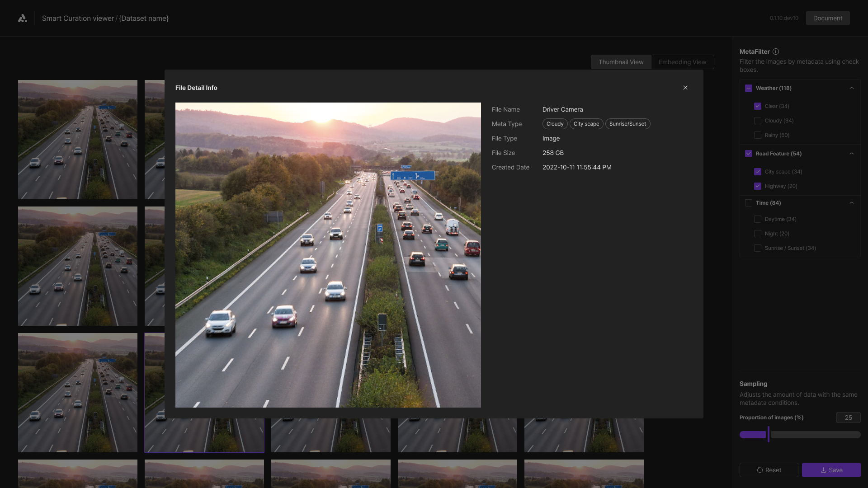Collapse the Time filter section
The height and width of the screenshot is (488, 868).
[x=852, y=203]
